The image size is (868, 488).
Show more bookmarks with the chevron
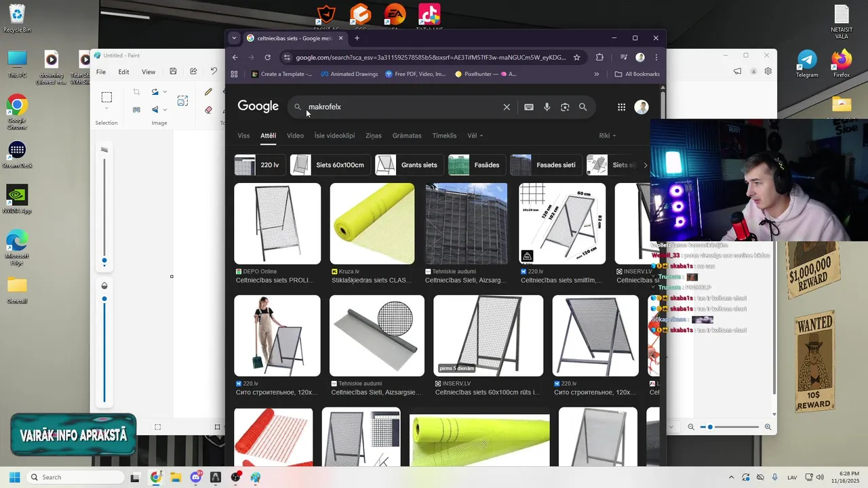coord(597,74)
